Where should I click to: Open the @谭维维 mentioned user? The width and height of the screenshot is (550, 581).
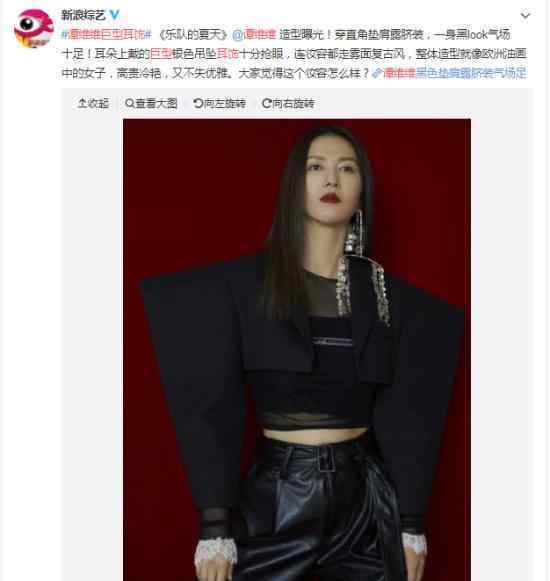[x=254, y=34]
